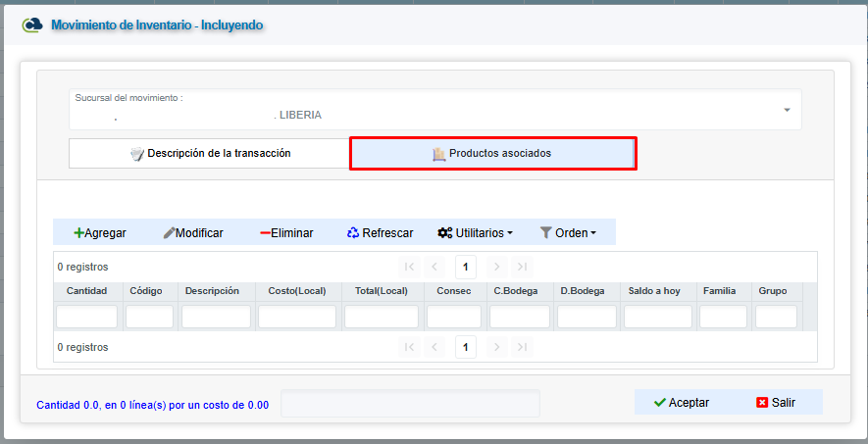Select the Productos asociados tab
Image resolution: width=868 pixels, height=444 pixels.
click(x=492, y=154)
